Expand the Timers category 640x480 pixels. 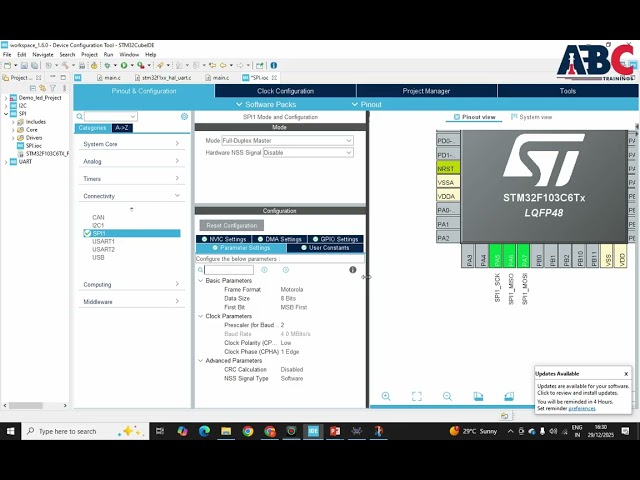pos(131,179)
